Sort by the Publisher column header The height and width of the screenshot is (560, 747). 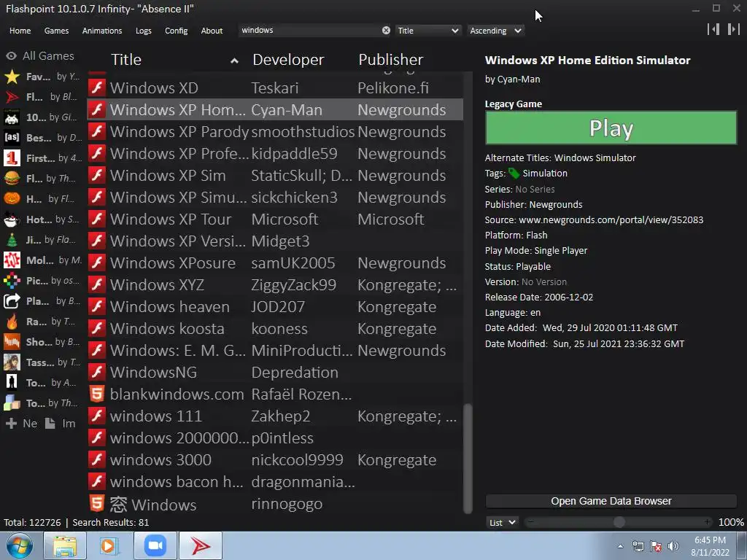point(391,60)
